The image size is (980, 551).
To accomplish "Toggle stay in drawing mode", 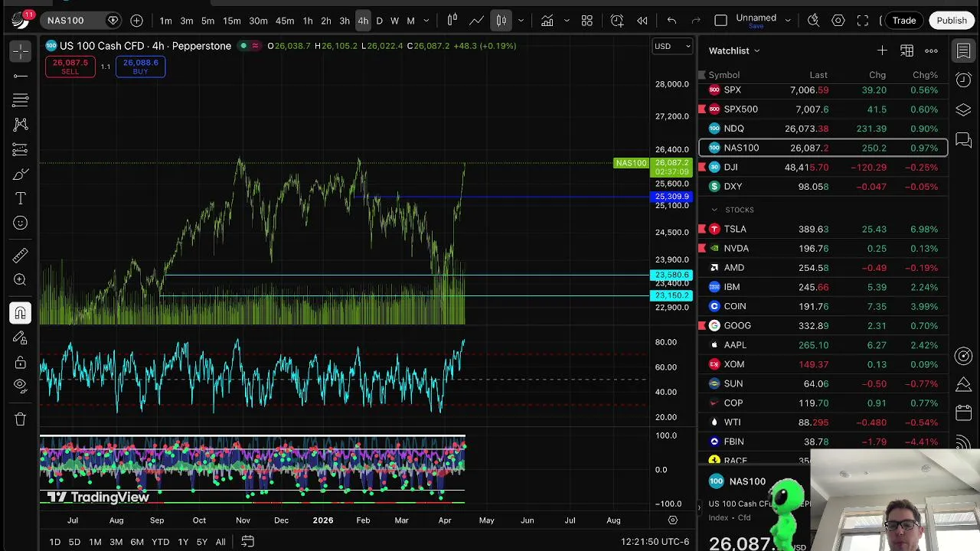I will (x=21, y=337).
